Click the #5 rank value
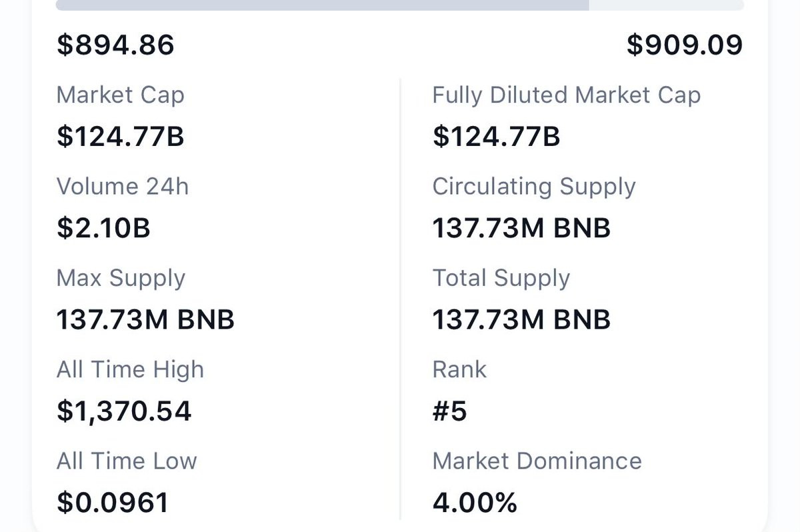 (x=449, y=411)
